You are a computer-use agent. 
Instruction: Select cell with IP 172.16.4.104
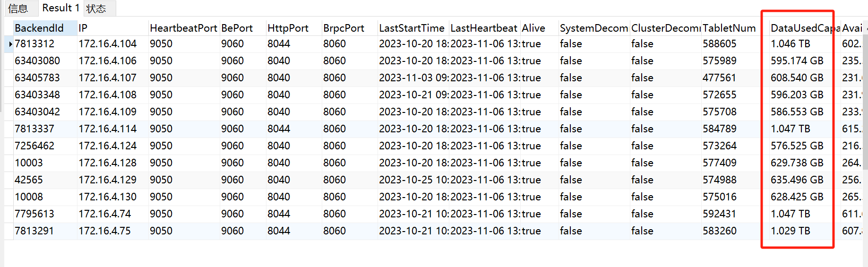point(108,44)
